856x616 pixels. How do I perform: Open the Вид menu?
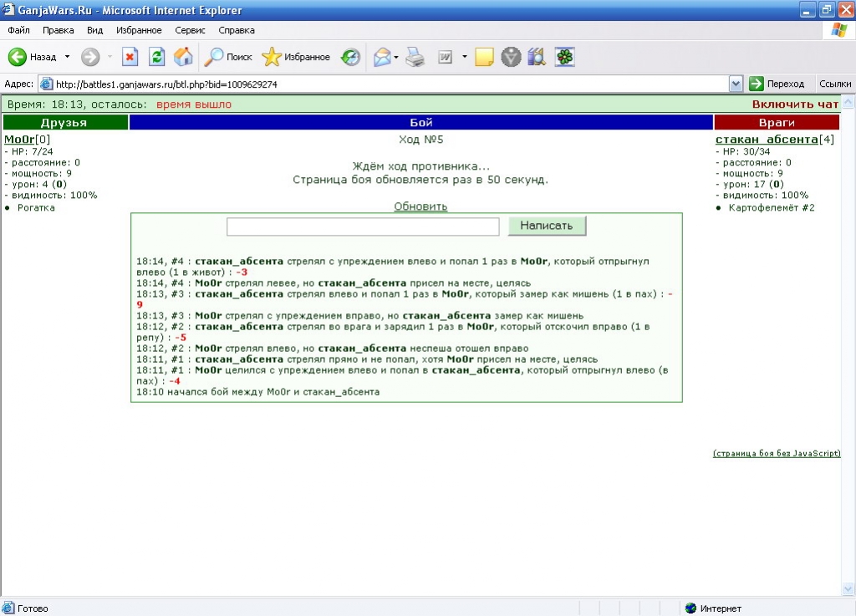(x=95, y=30)
